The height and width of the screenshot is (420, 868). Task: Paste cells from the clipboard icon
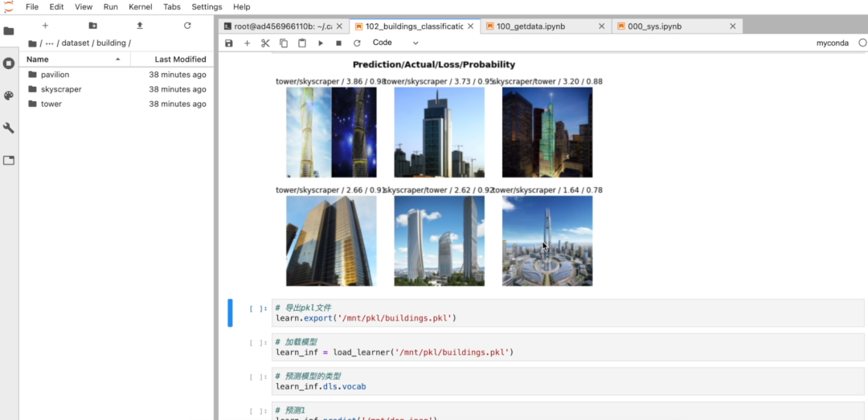[x=302, y=43]
